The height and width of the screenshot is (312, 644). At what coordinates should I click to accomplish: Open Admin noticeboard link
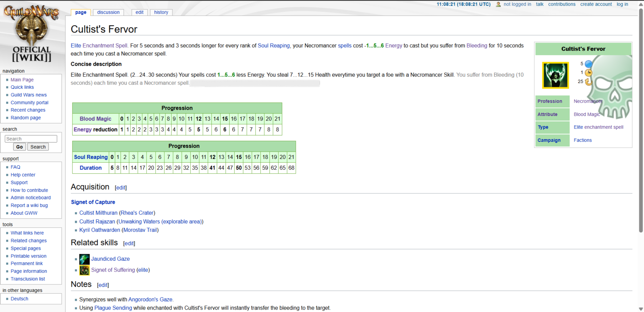click(x=31, y=197)
